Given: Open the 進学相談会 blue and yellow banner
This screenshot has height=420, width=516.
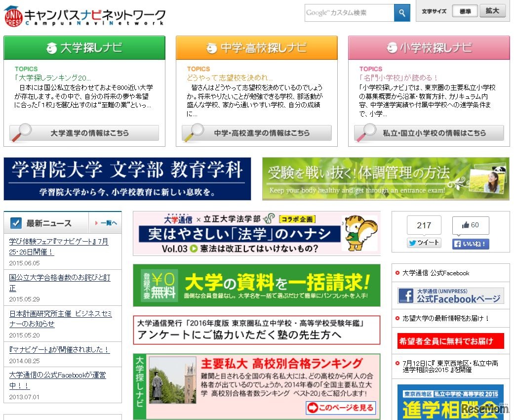Looking at the screenshot, I should (451, 402).
